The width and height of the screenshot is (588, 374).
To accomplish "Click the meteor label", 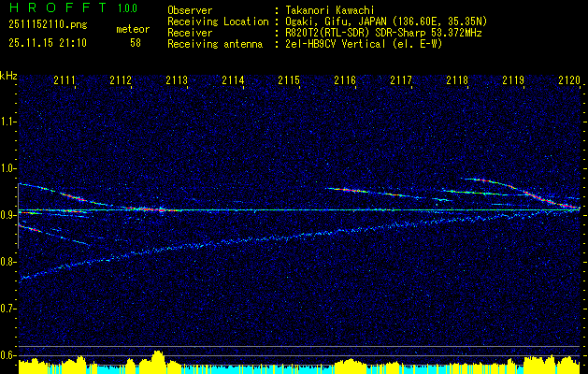I will [x=133, y=29].
